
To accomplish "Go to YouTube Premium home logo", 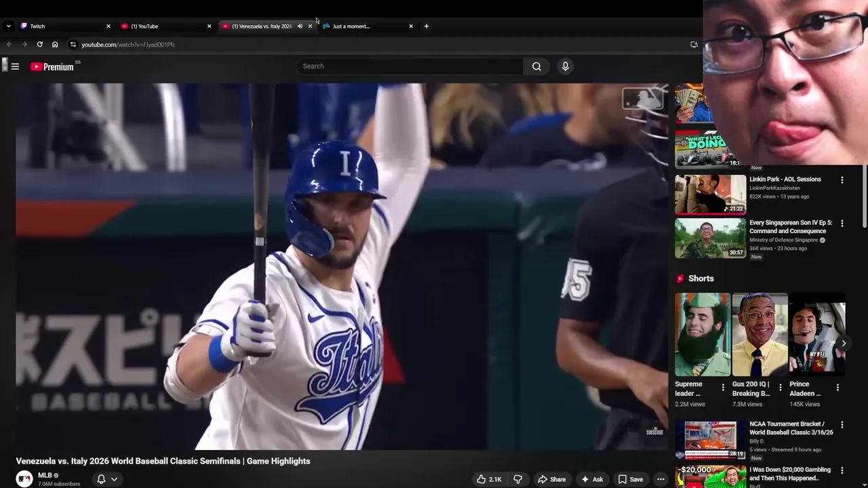I will pos(52,66).
